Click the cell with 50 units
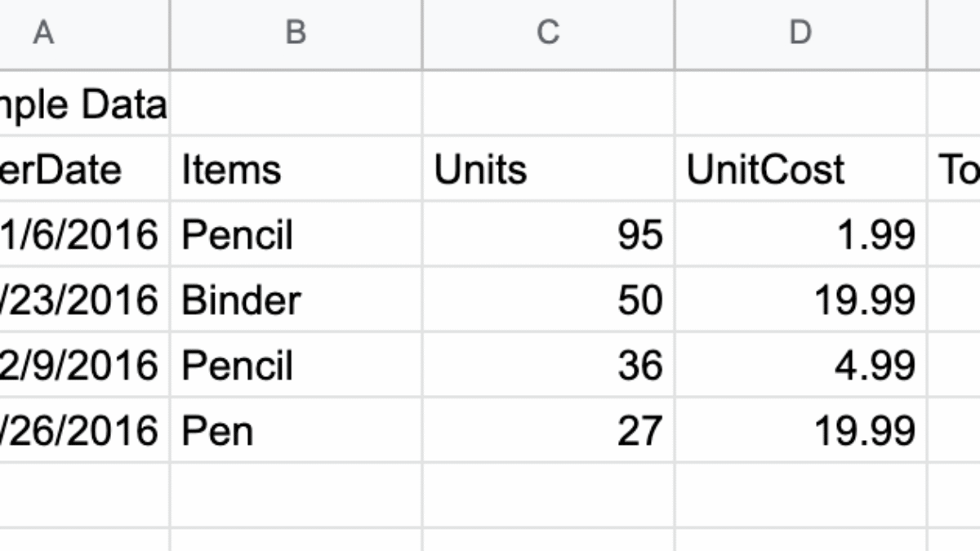 [548, 300]
